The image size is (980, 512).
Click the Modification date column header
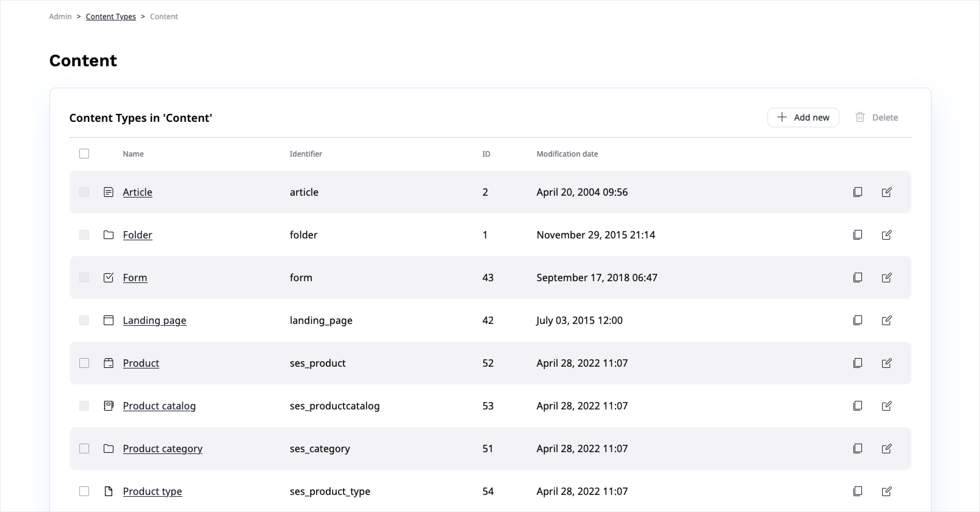coord(567,154)
